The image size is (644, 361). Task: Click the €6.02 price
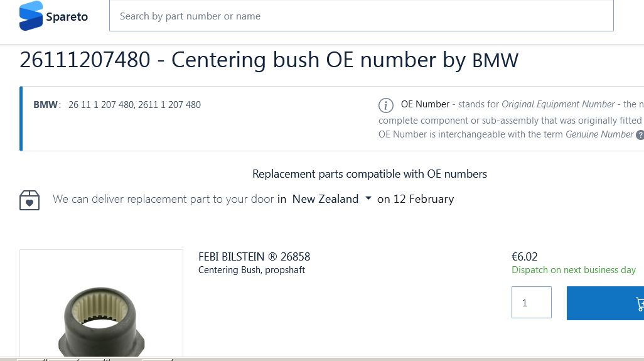point(525,257)
